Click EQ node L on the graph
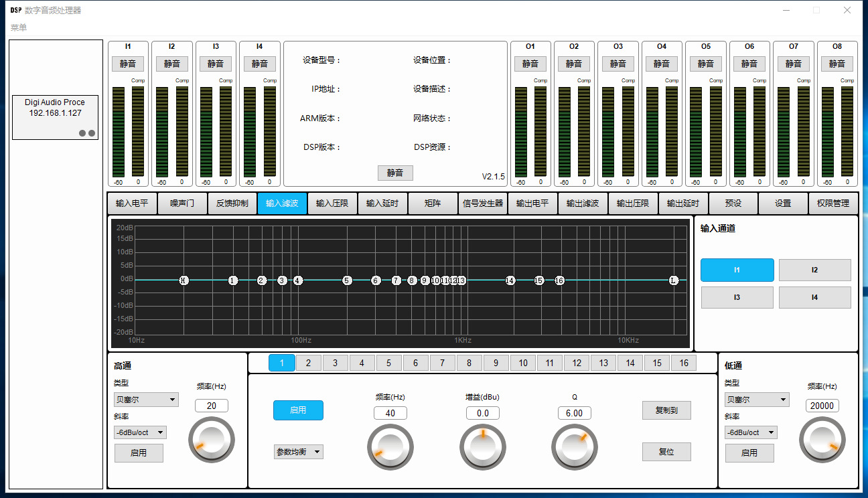Image resolution: width=868 pixels, height=498 pixels. click(674, 280)
